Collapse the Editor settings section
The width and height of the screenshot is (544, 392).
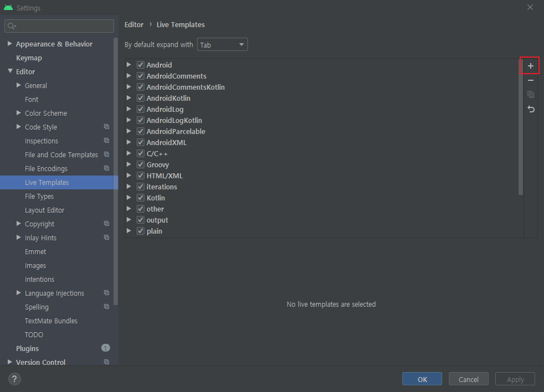(x=10, y=71)
